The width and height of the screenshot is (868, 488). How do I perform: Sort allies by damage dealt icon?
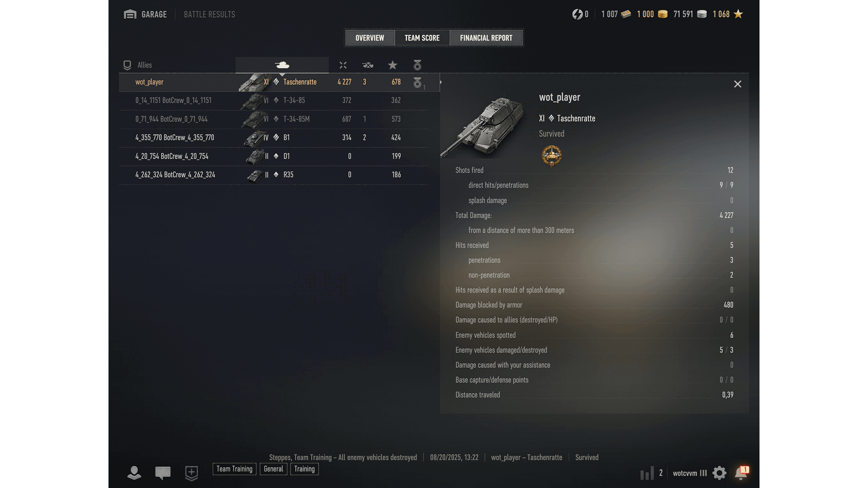click(343, 65)
